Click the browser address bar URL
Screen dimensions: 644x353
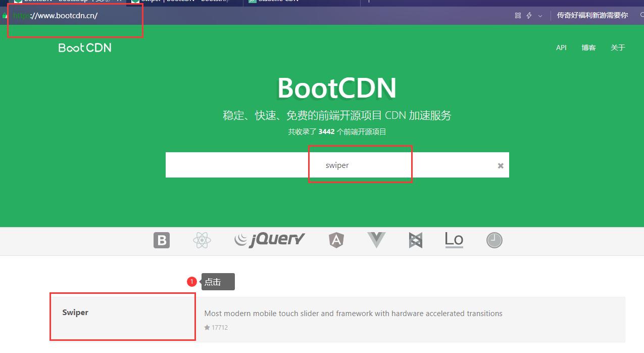coord(56,16)
